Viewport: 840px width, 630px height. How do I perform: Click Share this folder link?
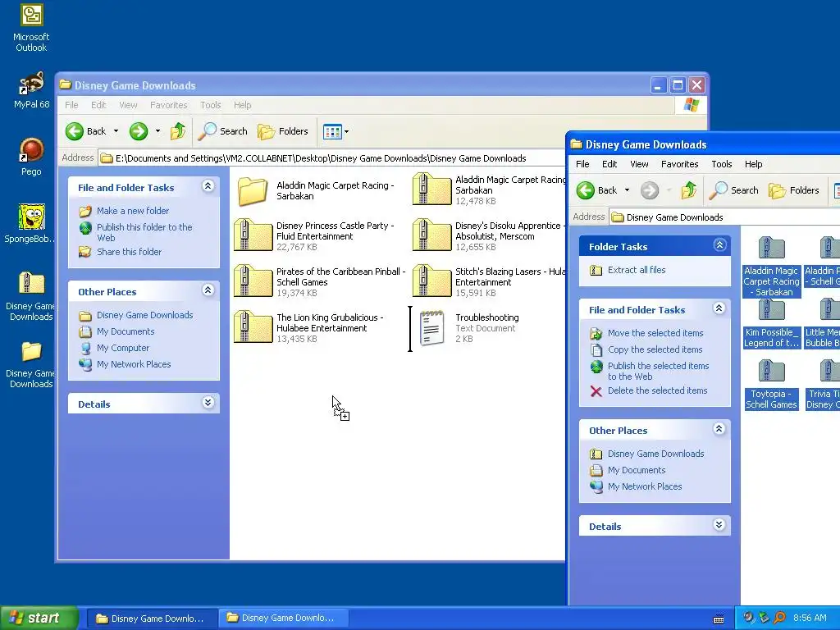129,252
